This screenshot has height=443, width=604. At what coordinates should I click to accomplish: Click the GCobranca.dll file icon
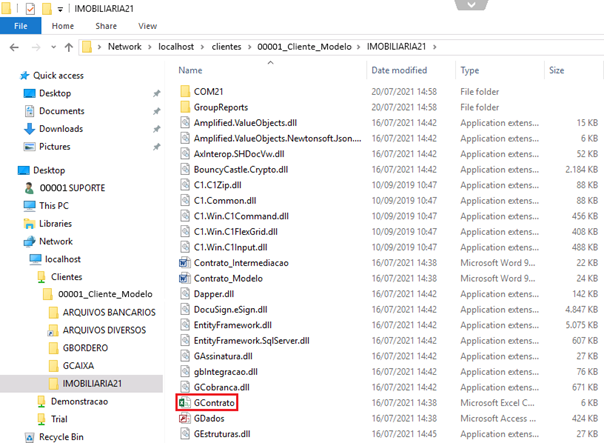[x=185, y=387]
